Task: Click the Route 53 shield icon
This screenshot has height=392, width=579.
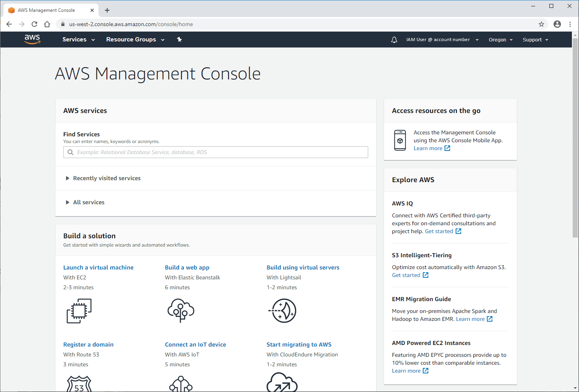Action: pyautogui.click(x=79, y=384)
